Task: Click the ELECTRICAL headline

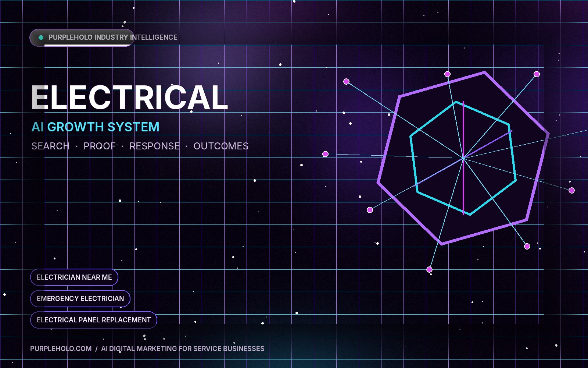Action: click(x=130, y=98)
